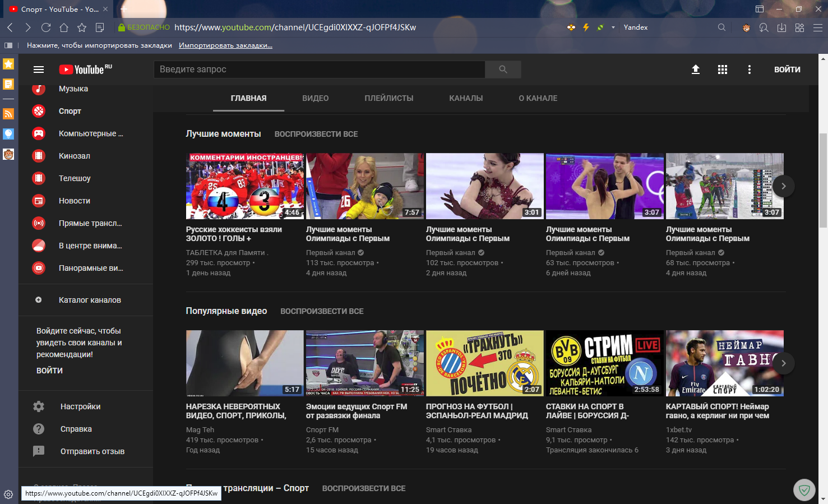828x504 pixels.
Task: Open Настройки in the sidebar
Action: click(x=80, y=406)
